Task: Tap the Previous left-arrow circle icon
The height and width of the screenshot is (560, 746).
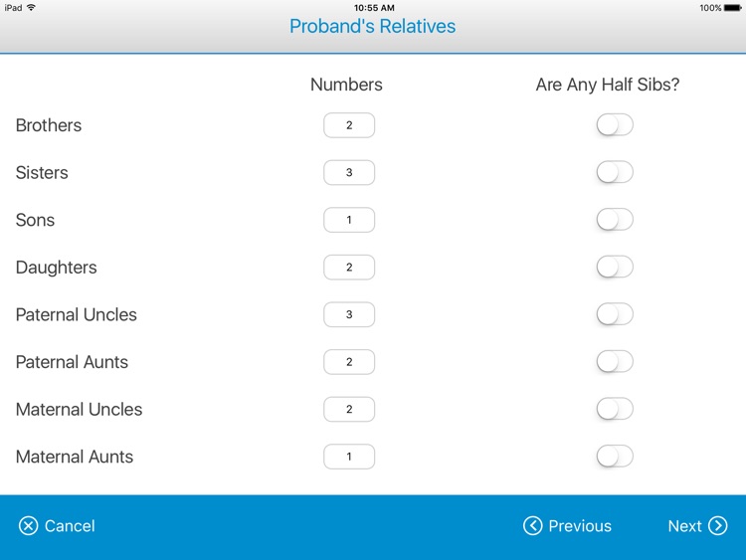Action: [x=532, y=526]
